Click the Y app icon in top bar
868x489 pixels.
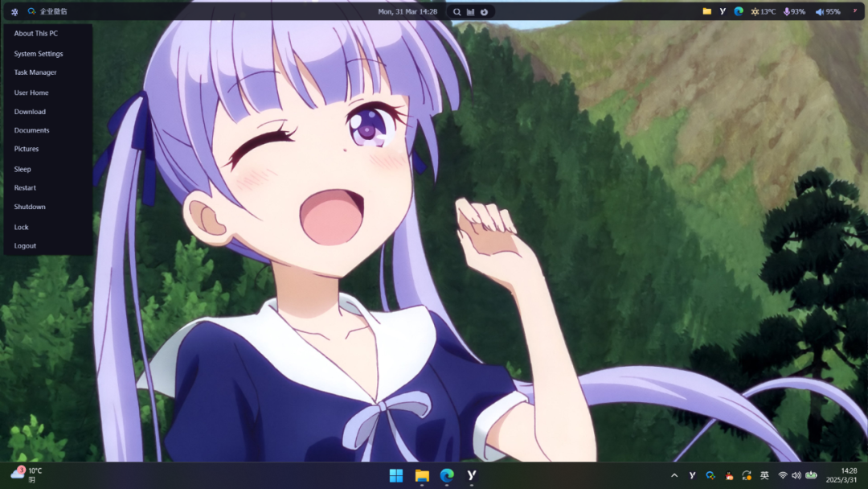click(x=723, y=11)
